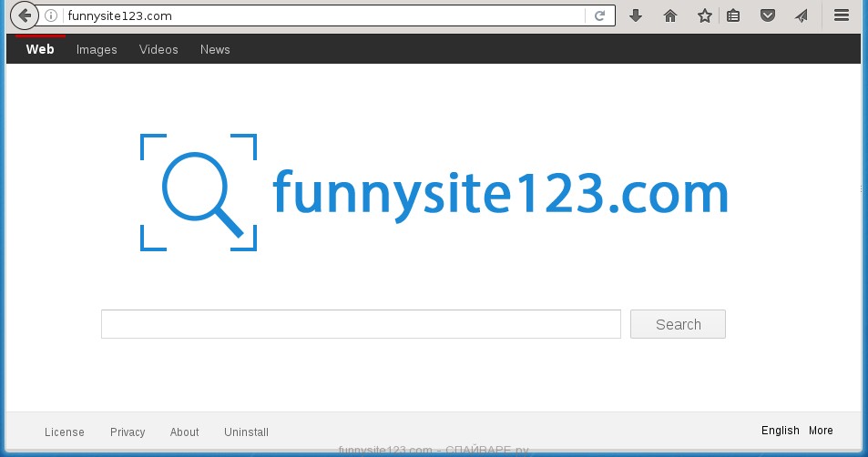Open the hamburger menu in Firefox
868x457 pixels.
point(842,15)
